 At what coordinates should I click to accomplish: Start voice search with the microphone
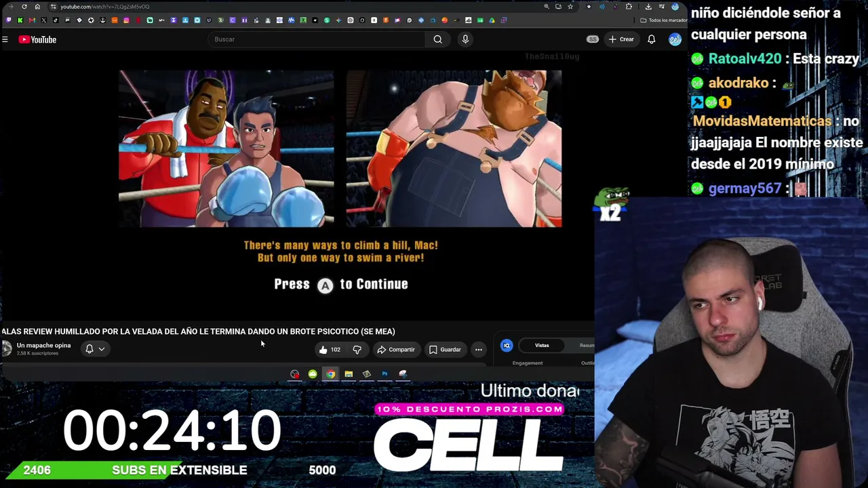(x=465, y=39)
